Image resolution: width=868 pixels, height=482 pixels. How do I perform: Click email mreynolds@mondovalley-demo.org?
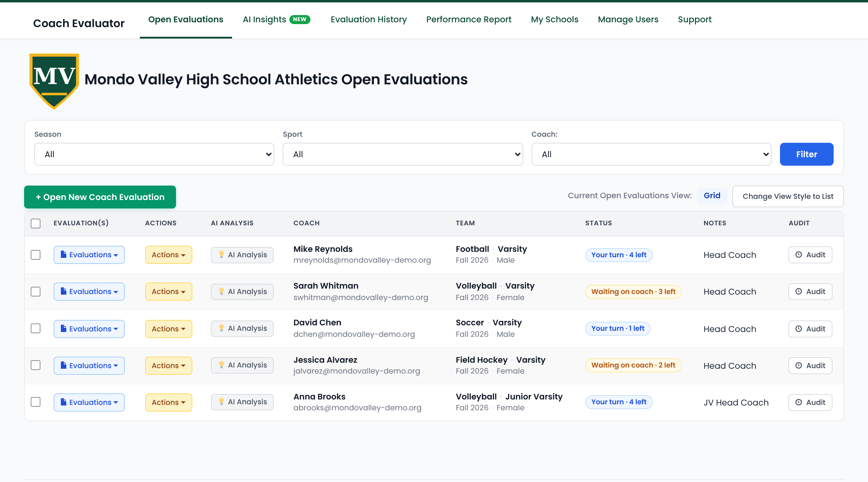[x=362, y=260]
